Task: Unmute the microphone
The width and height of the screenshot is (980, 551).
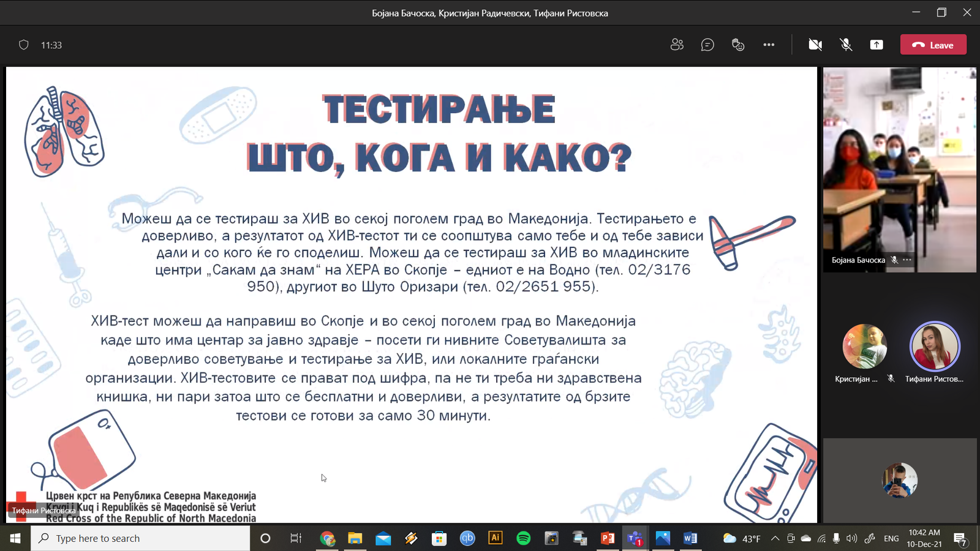Action: point(846,45)
